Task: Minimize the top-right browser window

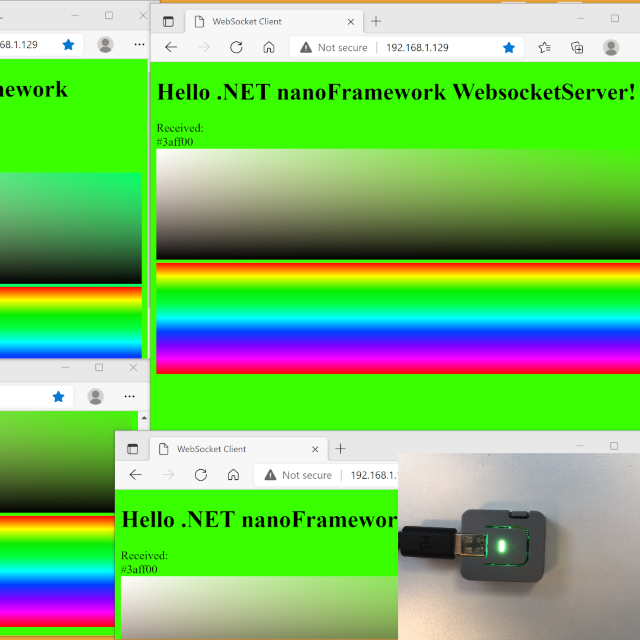Action: coord(580,18)
